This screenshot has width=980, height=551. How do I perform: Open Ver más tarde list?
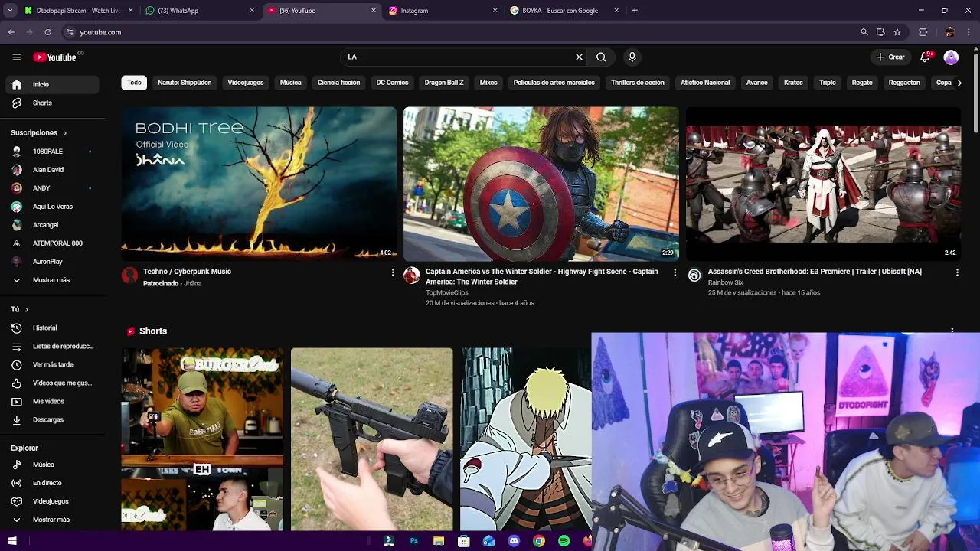pyautogui.click(x=51, y=364)
